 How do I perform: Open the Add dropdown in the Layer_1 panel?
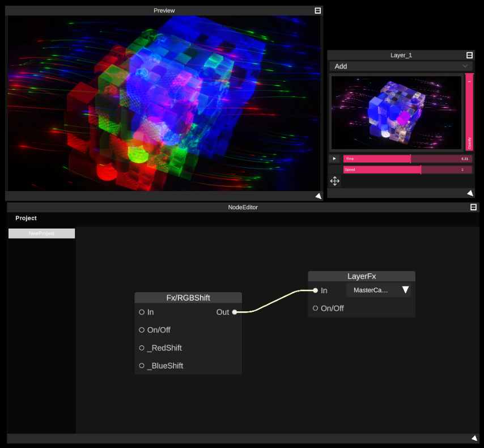point(401,66)
